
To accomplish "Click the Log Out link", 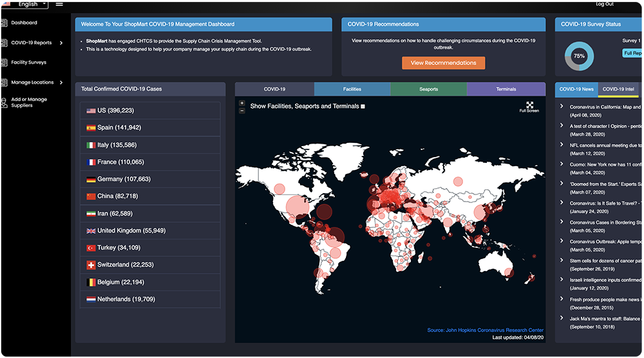I will click(605, 4).
